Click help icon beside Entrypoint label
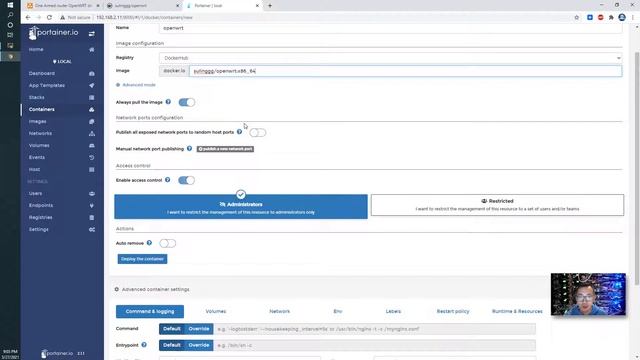640x360 pixels. point(144,345)
